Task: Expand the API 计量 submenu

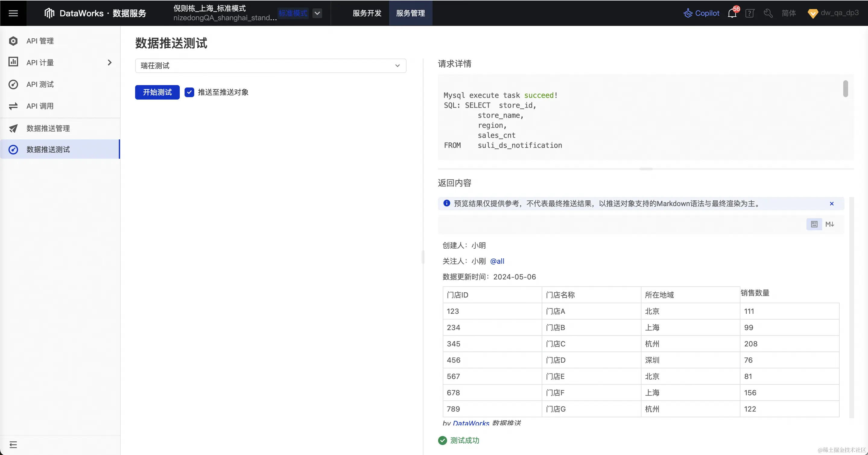Action: point(109,63)
